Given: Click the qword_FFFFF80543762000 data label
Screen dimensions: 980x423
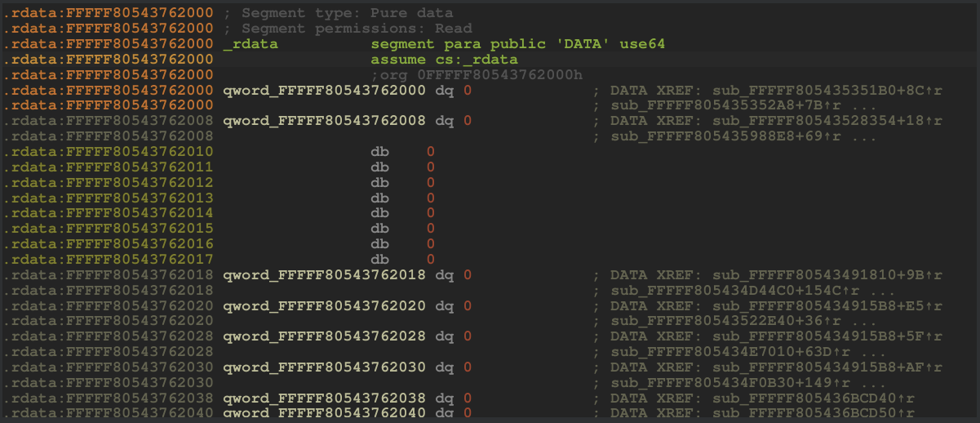Looking at the screenshot, I should pos(324,91).
